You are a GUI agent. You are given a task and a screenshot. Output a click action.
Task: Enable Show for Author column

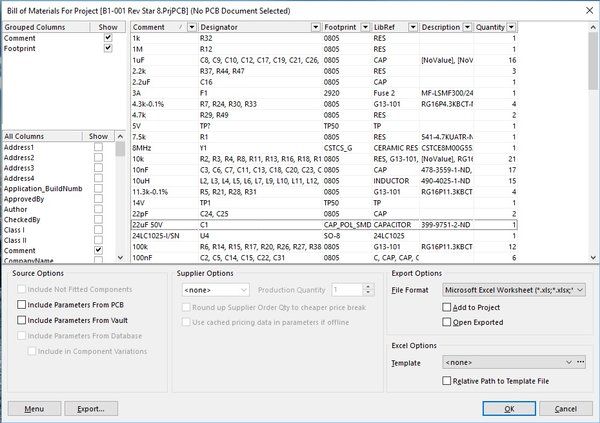coord(98,209)
